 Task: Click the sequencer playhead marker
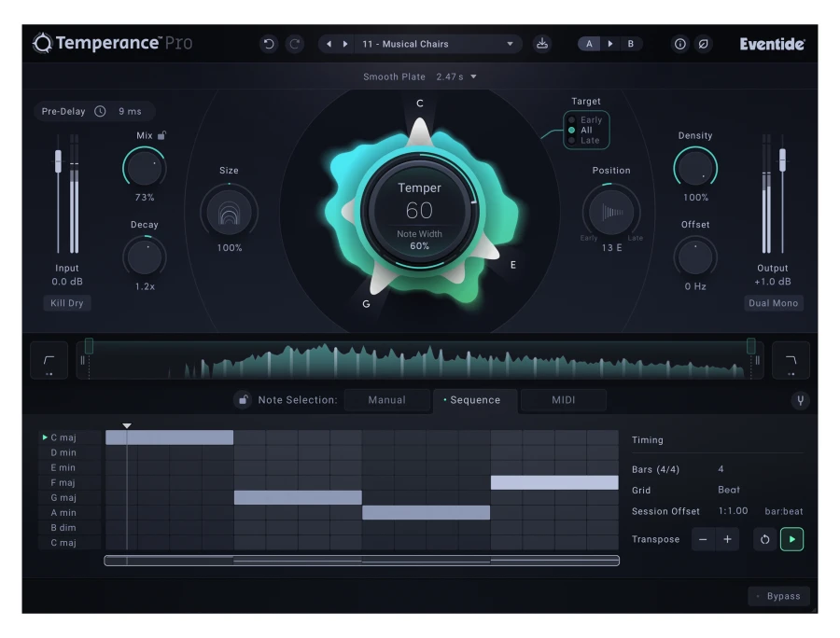tap(127, 425)
